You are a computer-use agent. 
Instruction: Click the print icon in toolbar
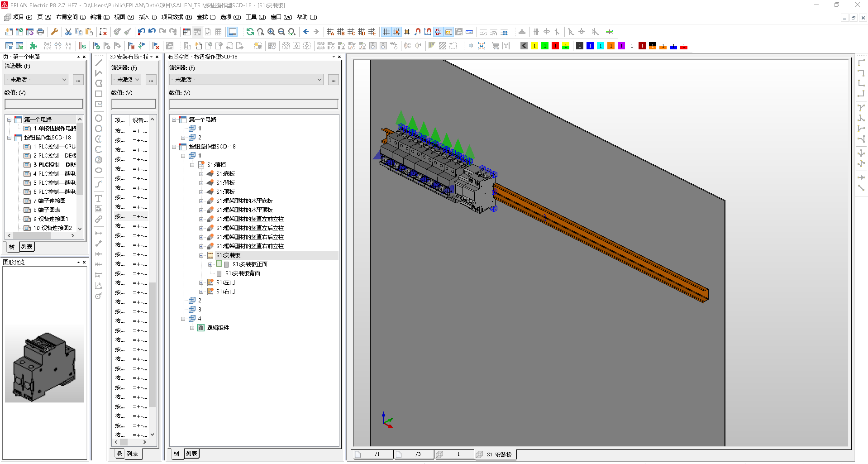point(40,32)
